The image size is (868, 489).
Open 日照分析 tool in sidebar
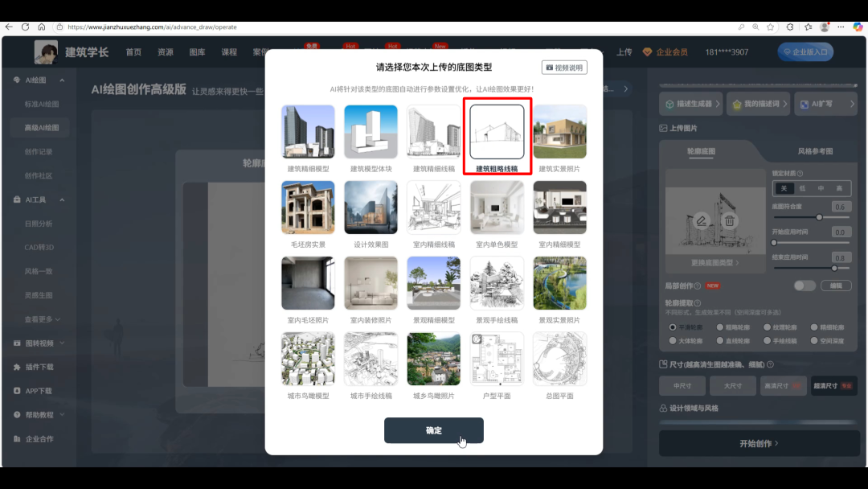click(x=39, y=224)
